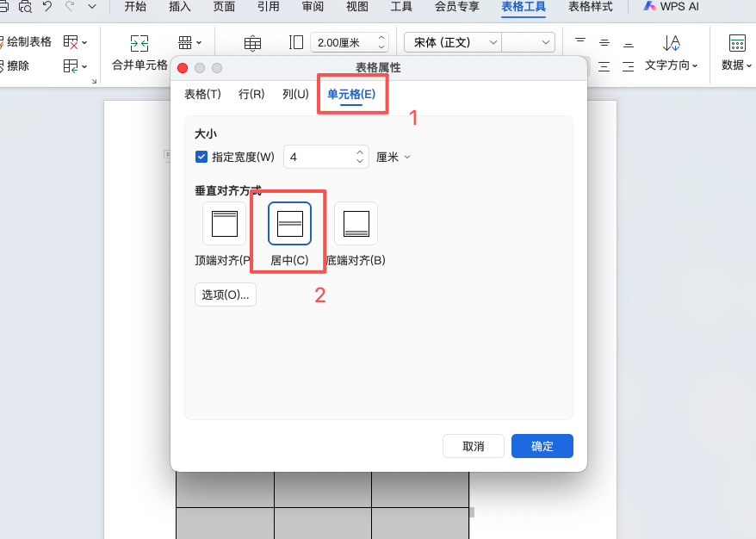
Task: Open the 工具 ribbon tab
Action: click(401, 7)
